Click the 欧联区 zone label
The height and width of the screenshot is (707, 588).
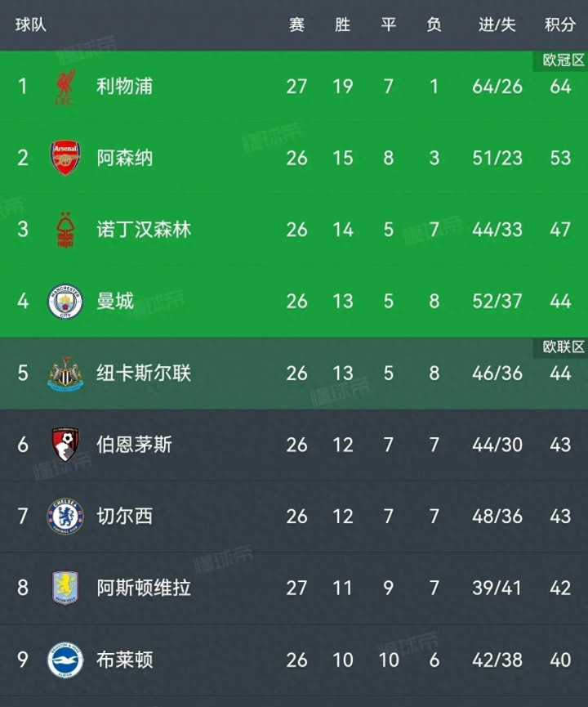click(x=563, y=347)
